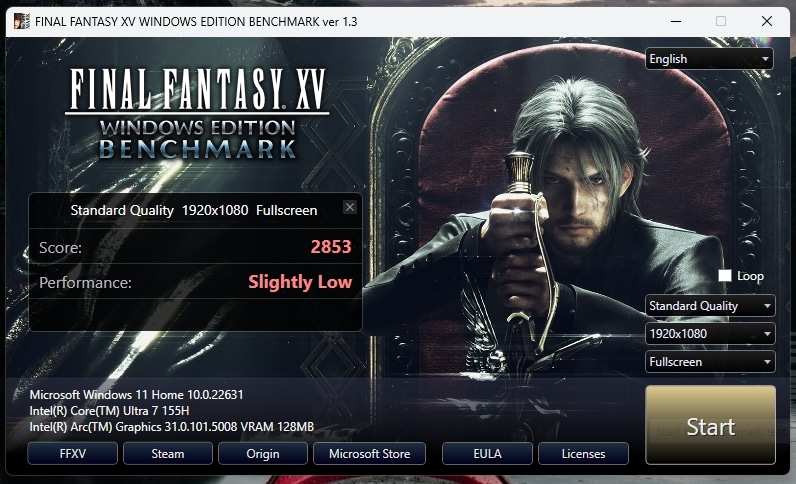The image size is (796, 484).
Task: Click the Final Fantasy XV logo
Action: pos(197,114)
